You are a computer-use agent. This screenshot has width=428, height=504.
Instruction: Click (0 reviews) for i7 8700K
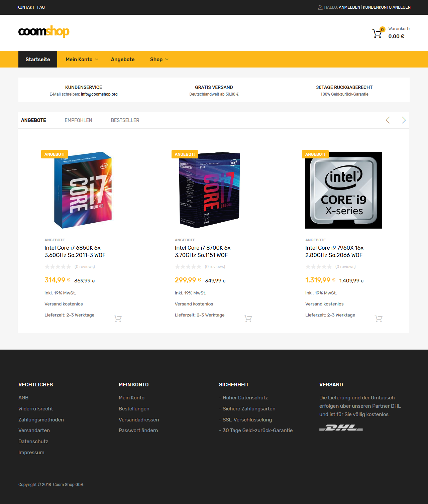(215, 267)
